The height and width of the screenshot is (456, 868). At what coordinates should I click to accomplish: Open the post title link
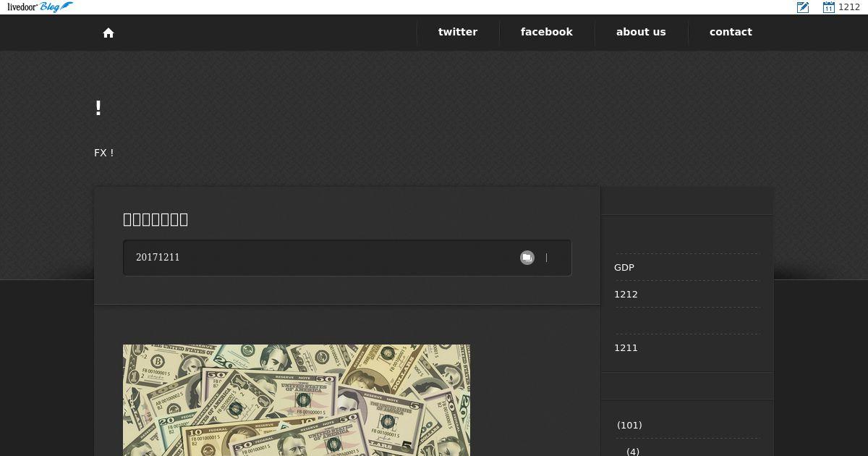(156, 219)
